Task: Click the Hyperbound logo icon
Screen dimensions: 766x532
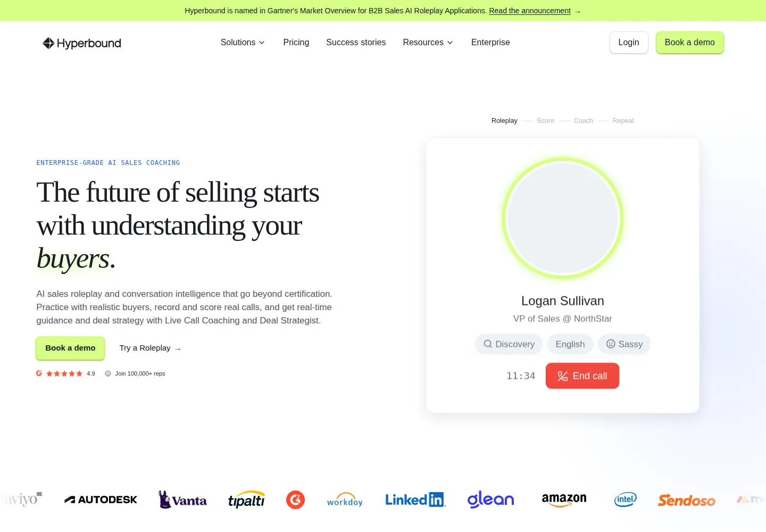Action: click(48, 43)
